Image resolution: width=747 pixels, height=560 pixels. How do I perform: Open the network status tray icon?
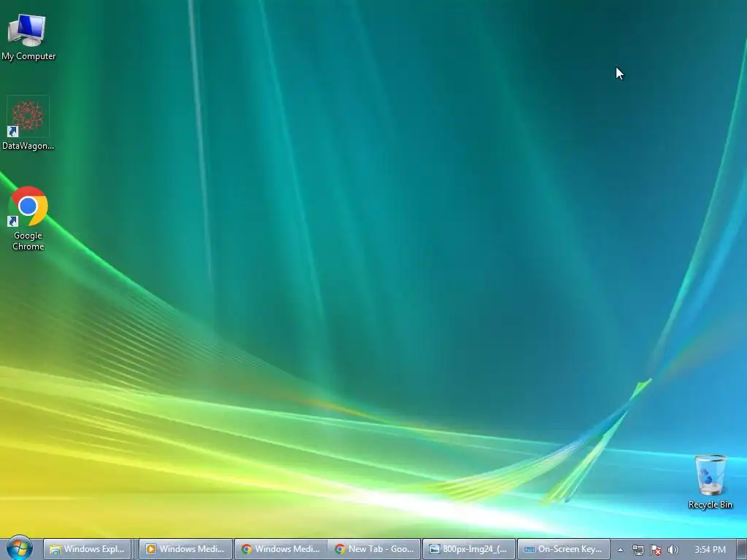(638, 550)
